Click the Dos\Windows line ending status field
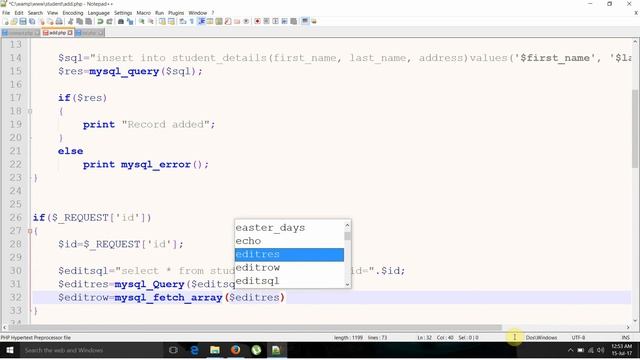The height and width of the screenshot is (360, 640). point(541,338)
